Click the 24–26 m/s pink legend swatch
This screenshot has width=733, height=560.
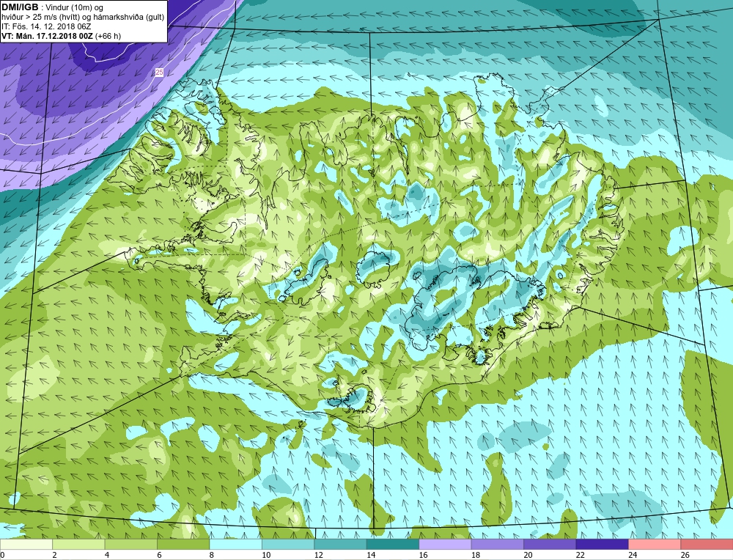655,544
